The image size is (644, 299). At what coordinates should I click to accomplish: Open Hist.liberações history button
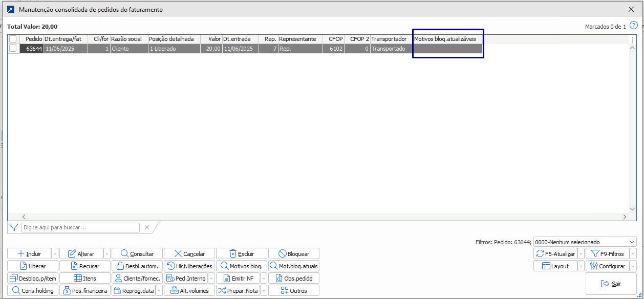(x=189, y=266)
